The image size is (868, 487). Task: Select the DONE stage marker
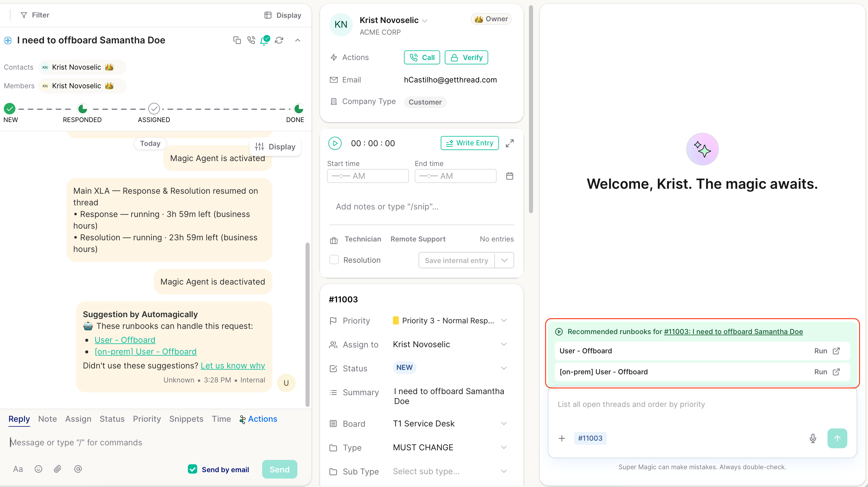pos(299,109)
